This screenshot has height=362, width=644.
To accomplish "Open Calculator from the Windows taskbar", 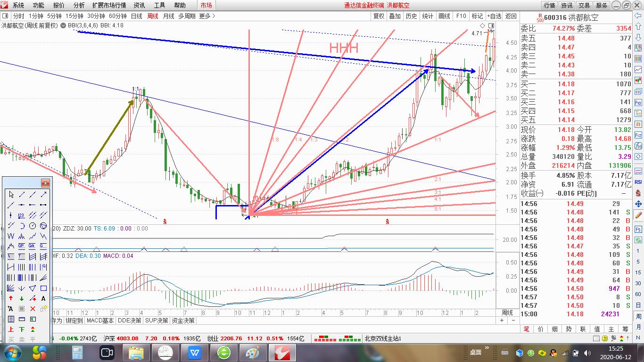I will [x=77, y=353].
